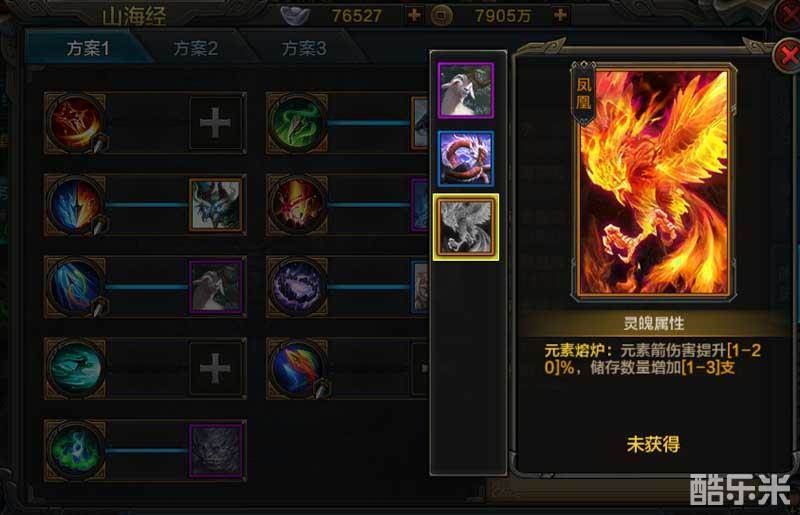Switch to 方案1 tab

(x=88, y=48)
